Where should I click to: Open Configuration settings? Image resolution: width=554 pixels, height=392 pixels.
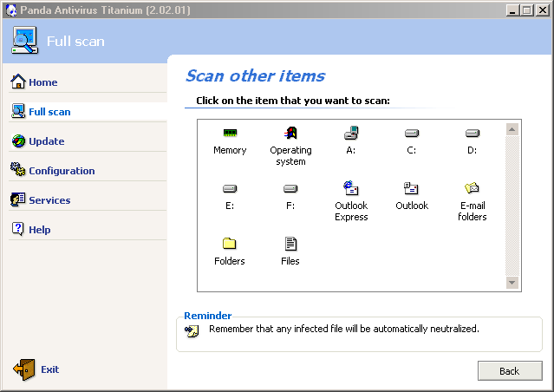point(62,171)
